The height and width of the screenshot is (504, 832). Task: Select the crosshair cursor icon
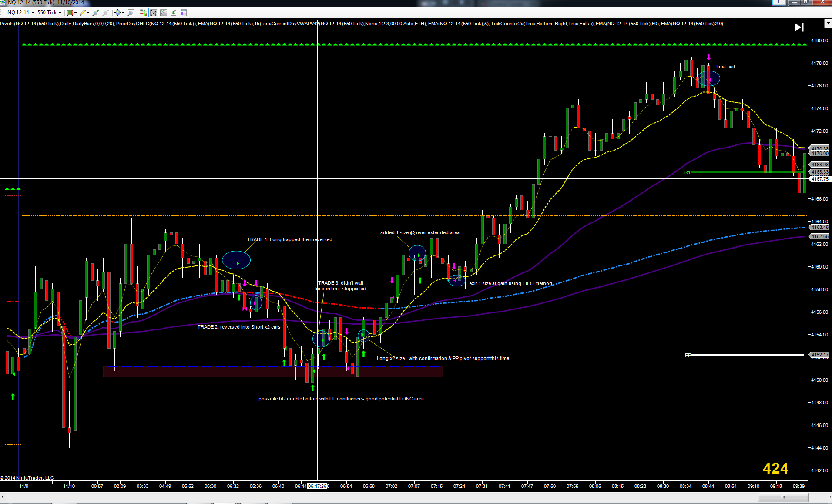117,13
